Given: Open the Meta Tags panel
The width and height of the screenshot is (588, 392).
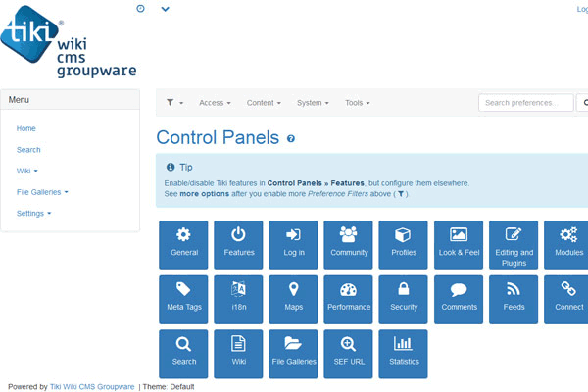Looking at the screenshot, I should pos(183,299).
